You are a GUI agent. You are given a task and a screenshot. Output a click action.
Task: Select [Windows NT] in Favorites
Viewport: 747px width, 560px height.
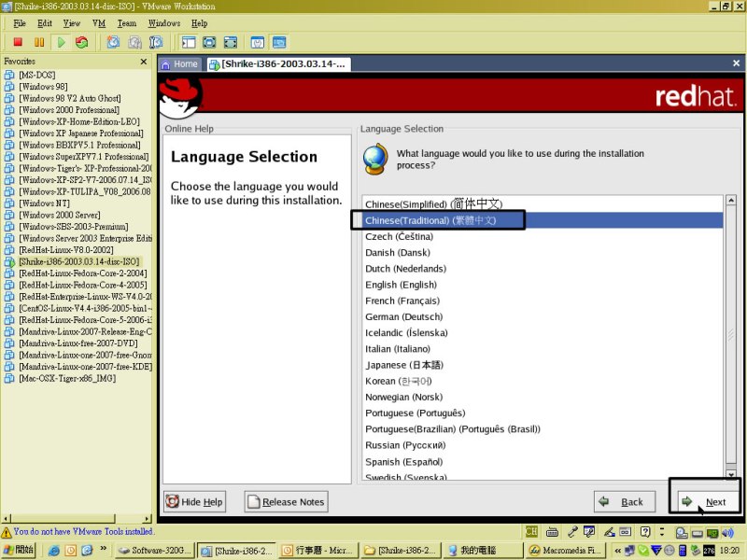coord(44,203)
